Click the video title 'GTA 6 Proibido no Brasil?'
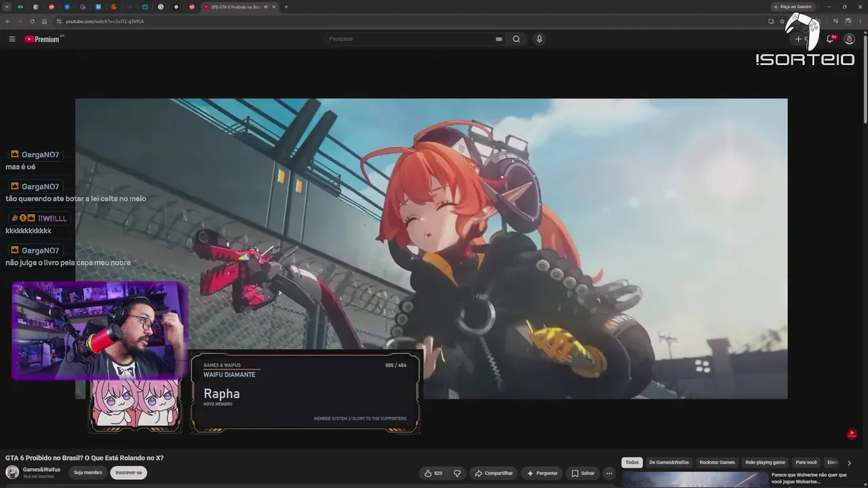Screen dimensions: 868x488 tap(85, 458)
